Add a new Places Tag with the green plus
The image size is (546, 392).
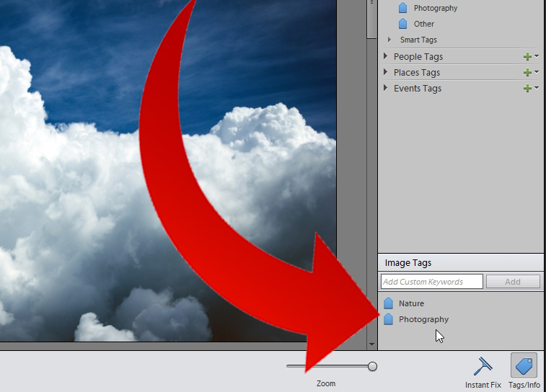pyautogui.click(x=527, y=72)
